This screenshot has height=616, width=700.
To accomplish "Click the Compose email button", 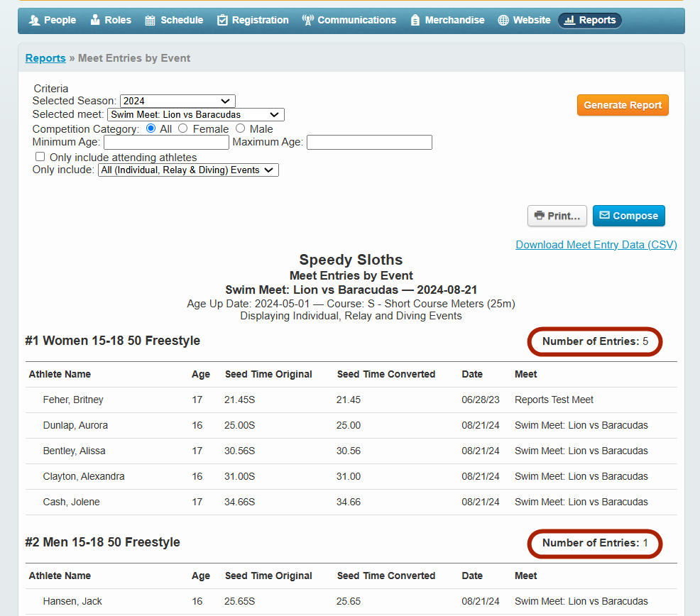I will coord(628,216).
